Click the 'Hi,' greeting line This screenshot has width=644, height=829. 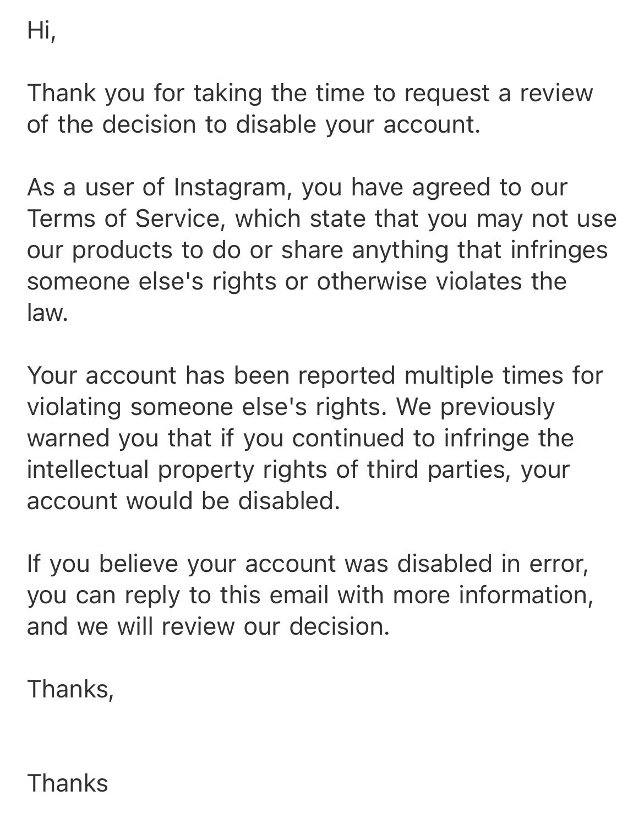point(41,30)
